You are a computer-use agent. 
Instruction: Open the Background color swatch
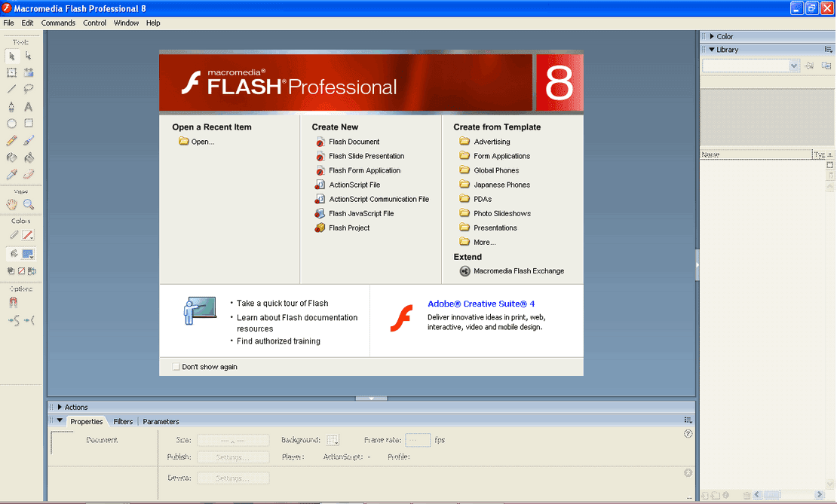333,440
